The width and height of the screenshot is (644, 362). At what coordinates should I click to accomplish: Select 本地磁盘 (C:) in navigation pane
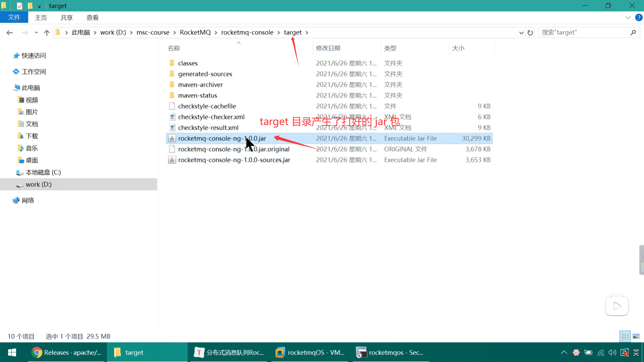pos(43,172)
